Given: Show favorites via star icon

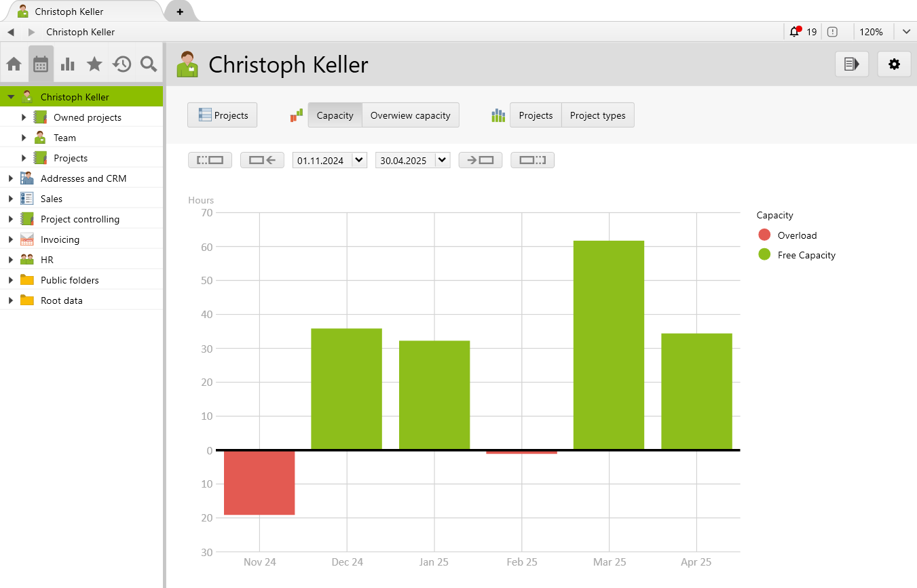Looking at the screenshot, I should tap(94, 64).
